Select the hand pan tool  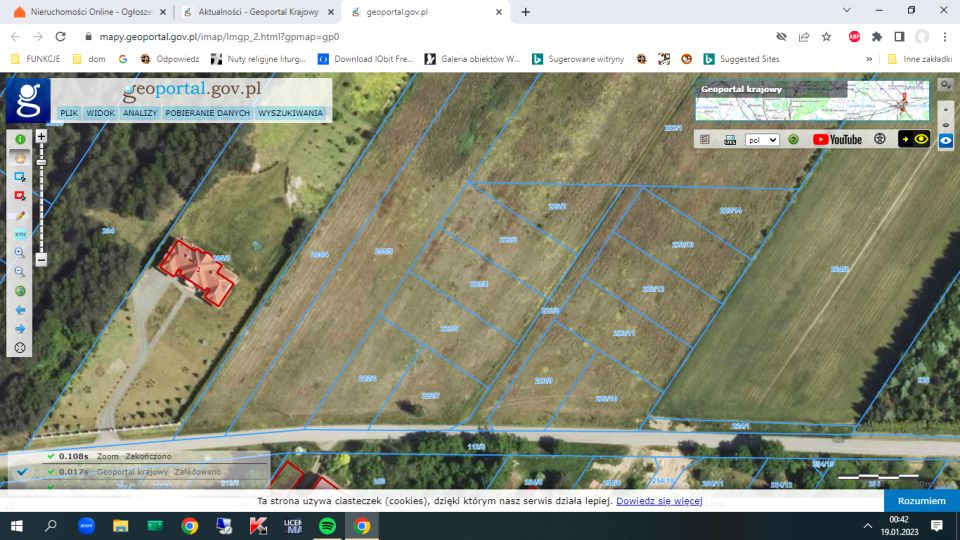[20, 158]
